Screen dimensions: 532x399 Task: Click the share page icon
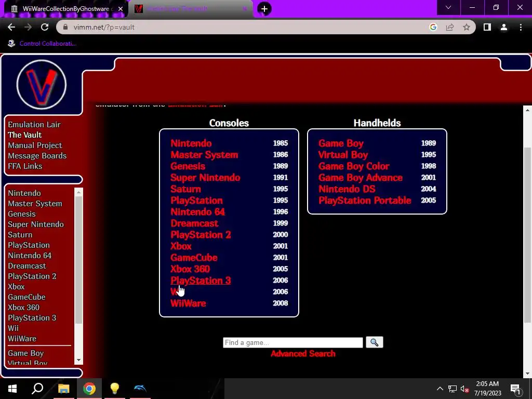tap(450, 27)
